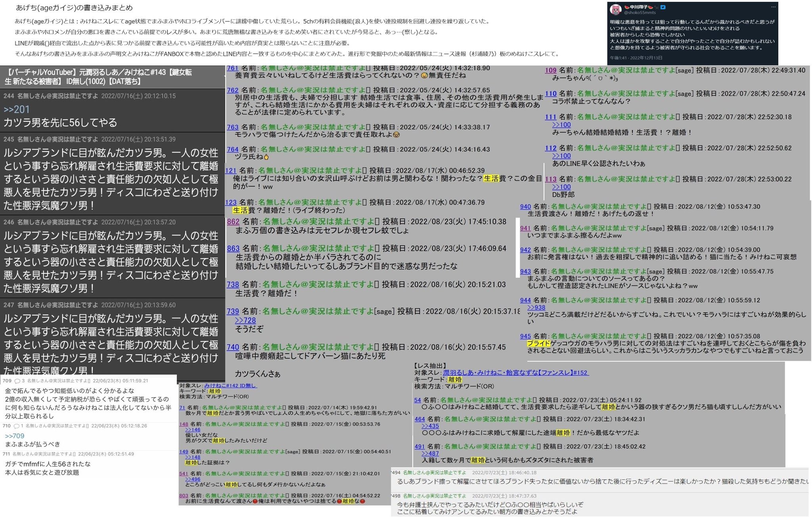The width and height of the screenshot is (812, 517).
Task: Open the tweet's three-dot more menu
Action: pos(773,7)
